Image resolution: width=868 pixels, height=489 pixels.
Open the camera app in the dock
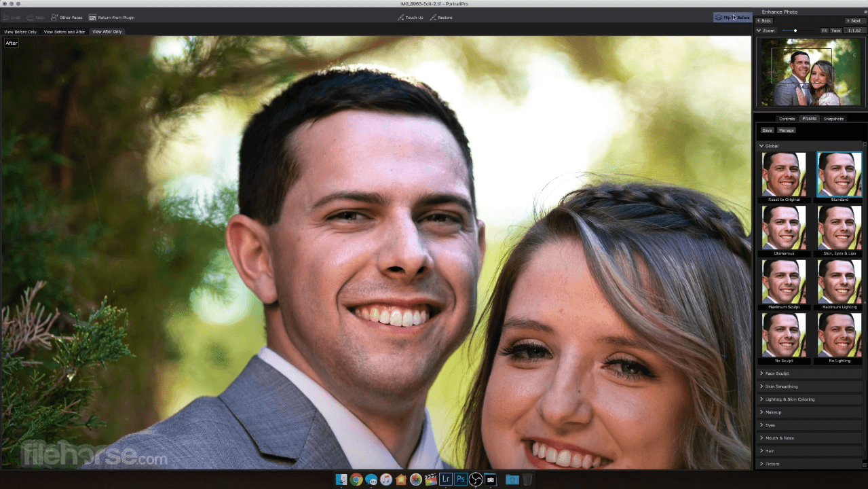point(491,479)
